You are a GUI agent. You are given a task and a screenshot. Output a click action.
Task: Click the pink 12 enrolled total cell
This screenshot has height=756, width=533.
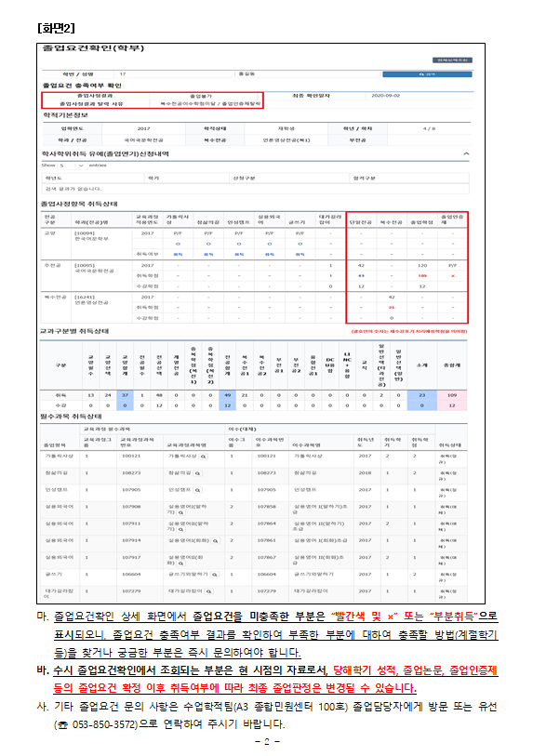[x=452, y=406]
